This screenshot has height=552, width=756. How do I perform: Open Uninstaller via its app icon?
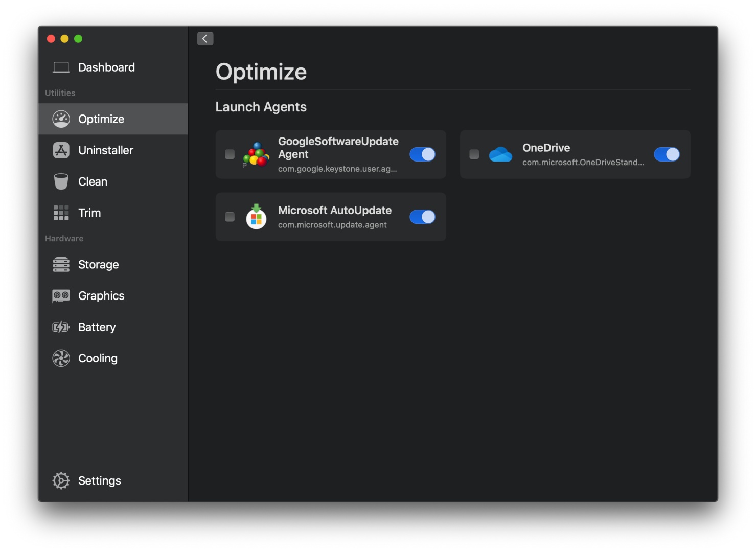click(x=61, y=150)
